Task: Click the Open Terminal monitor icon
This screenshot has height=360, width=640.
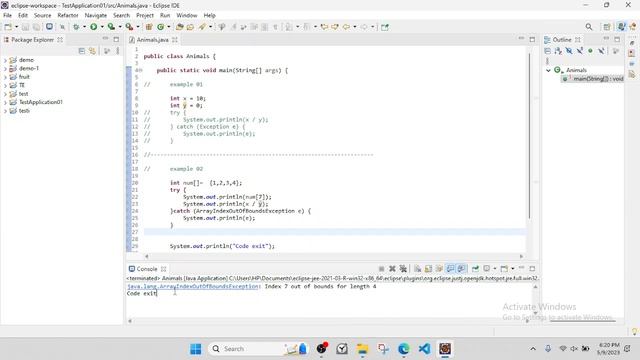Action: point(49,27)
